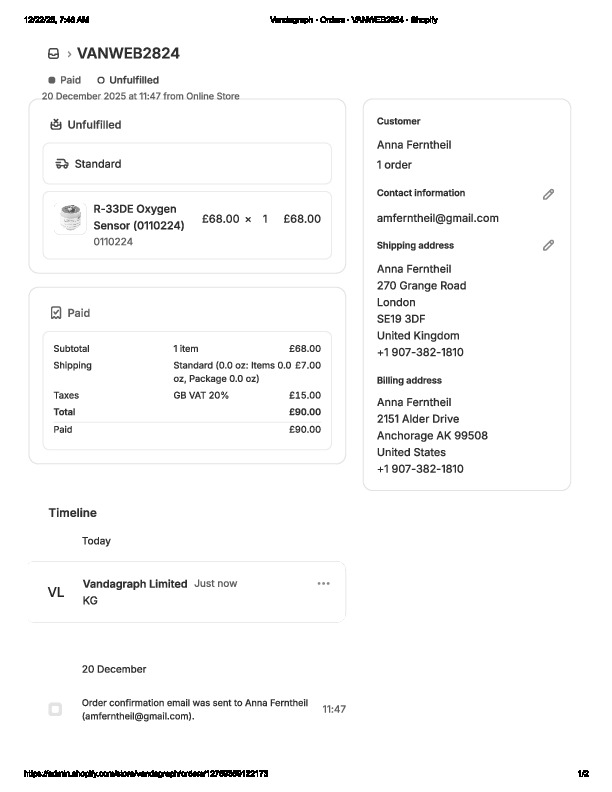Click the pencil icon beside Shipping address
Screen dimensions: 612x792
tap(548, 245)
